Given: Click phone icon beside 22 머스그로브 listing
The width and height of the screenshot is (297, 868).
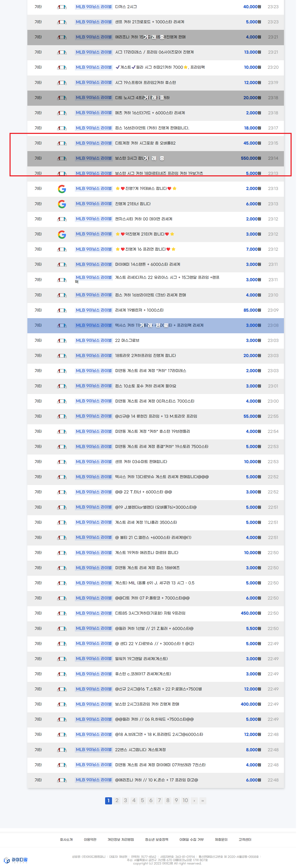Looking at the screenshot, I should tap(62, 341).
